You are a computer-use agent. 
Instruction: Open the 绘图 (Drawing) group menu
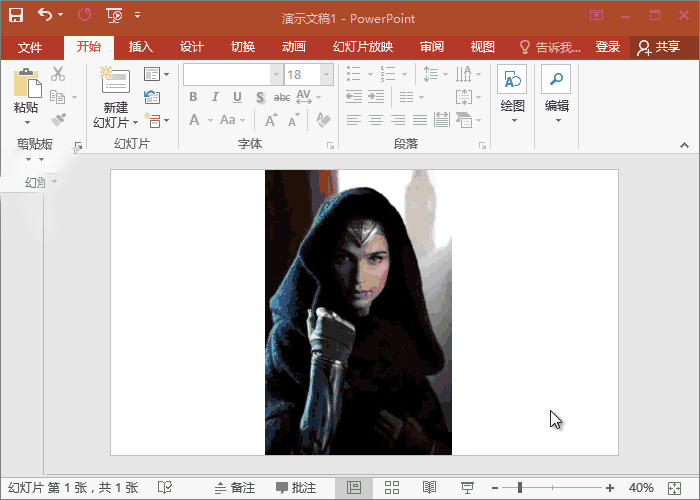[x=512, y=94]
